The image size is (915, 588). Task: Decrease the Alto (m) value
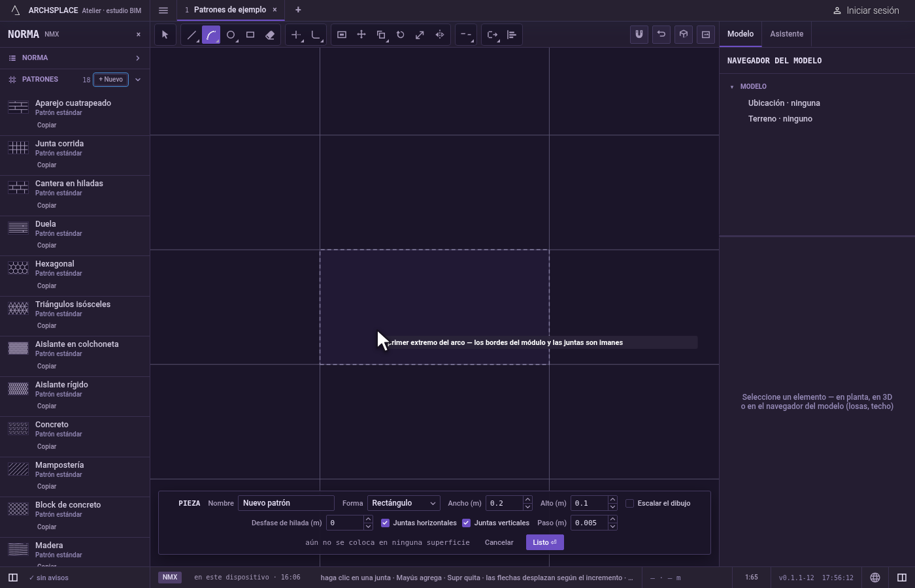[x=612, y=507]
